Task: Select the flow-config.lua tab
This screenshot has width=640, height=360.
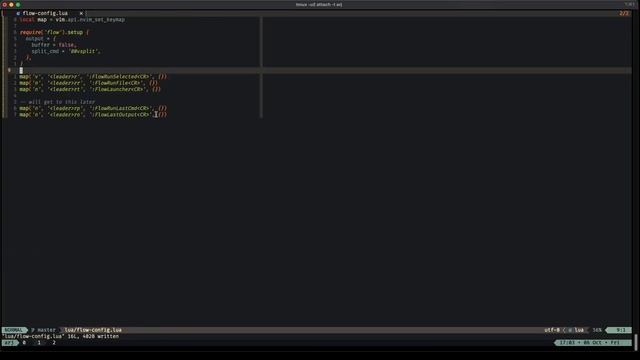Action: click(x=45, y=13)
